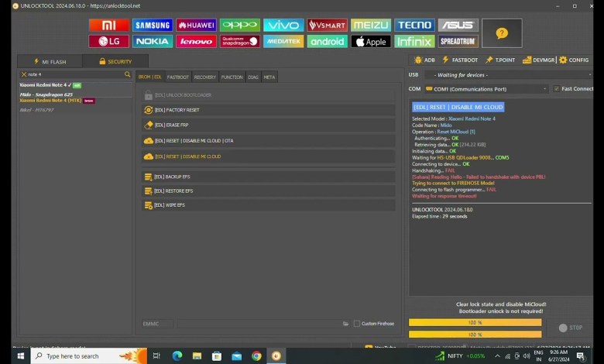Open the T.POINT tool
604x364 pixels.
[500, 60]
